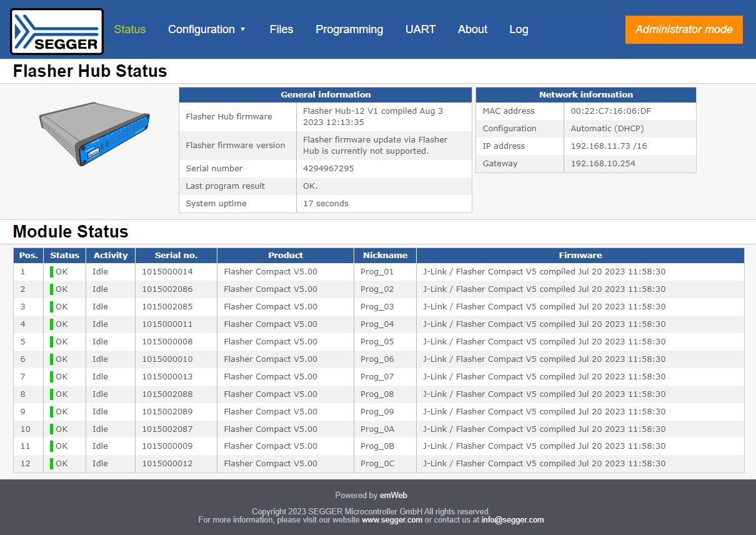
Task: Open the UART page
Action: click(420, 29)
